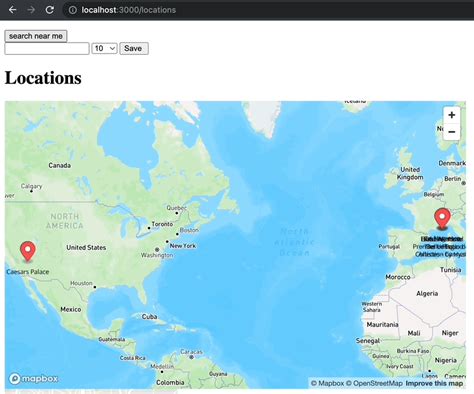The image size is (474, 394).
Task: Click the "Senegal" country label
Action: 368,341
